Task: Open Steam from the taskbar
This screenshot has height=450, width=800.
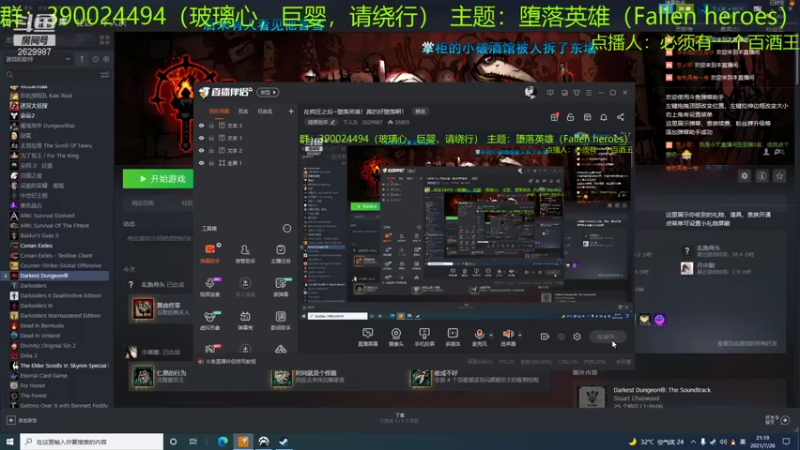Action: pos(283,441)
